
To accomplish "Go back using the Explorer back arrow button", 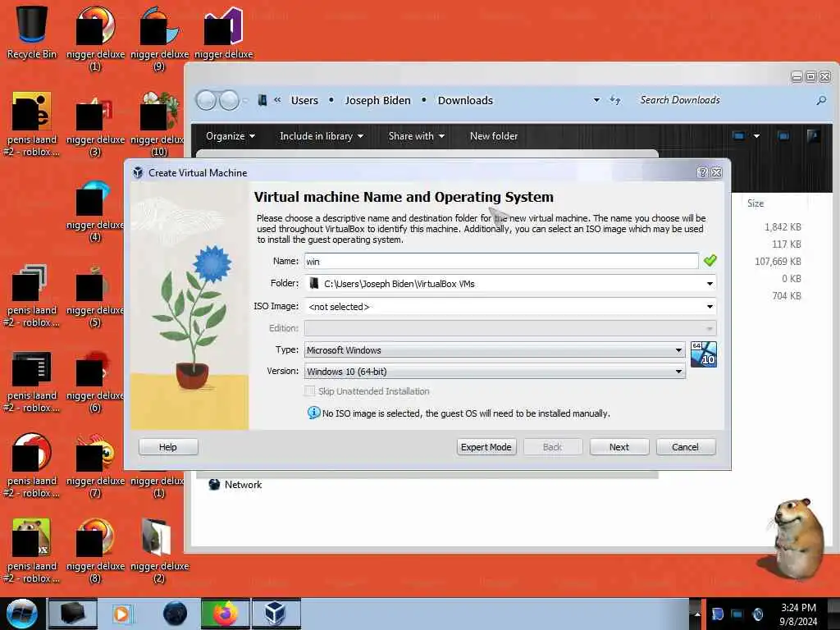I will [x=206, y=100].
